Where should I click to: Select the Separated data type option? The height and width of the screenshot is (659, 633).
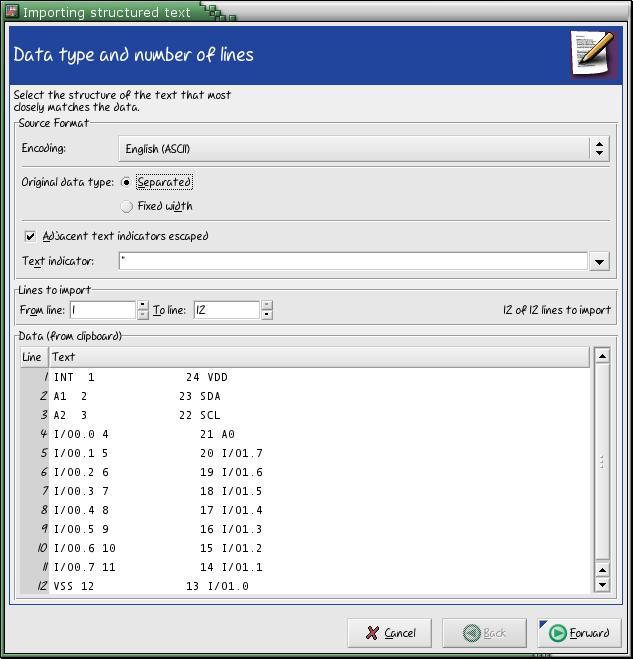[127, 183]
